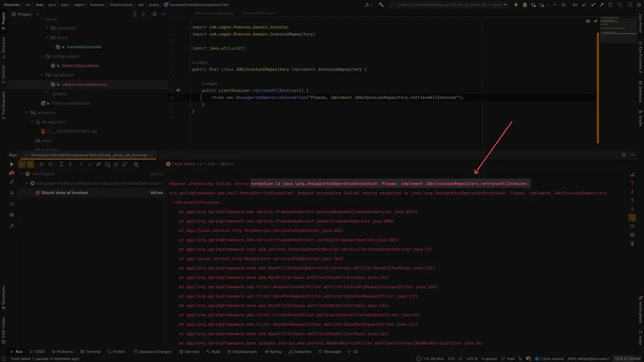The width and height of the screenshot is (644, 362).
Task: Open the Git tool window tab
Action: coord(353,352)
